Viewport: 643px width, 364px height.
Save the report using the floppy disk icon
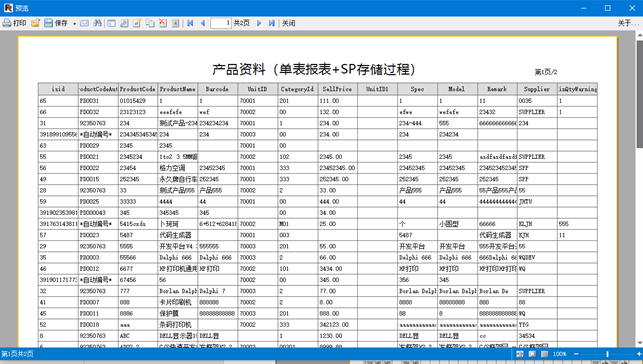pyautogui.click(x=48, y=23)
